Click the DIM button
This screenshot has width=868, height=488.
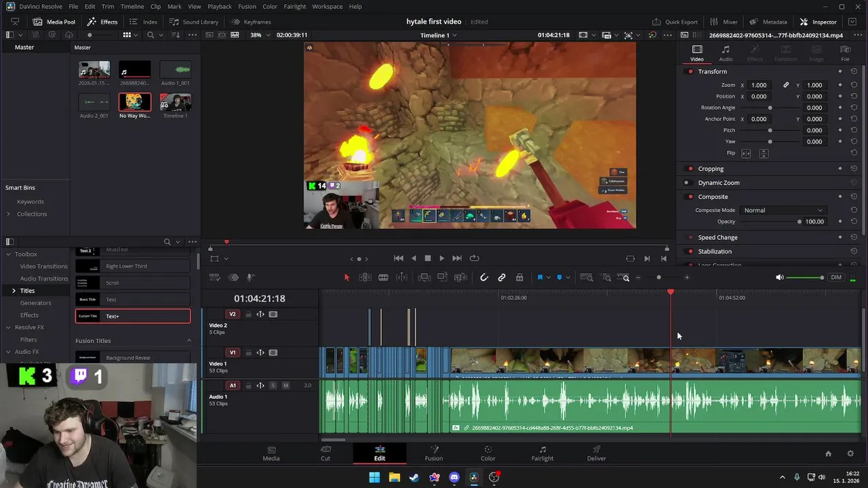point(836,277)
